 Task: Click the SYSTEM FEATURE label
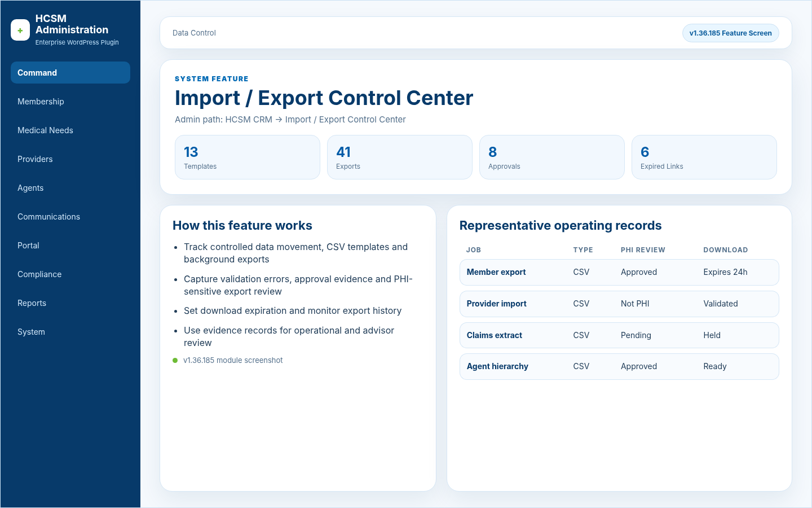211,79
